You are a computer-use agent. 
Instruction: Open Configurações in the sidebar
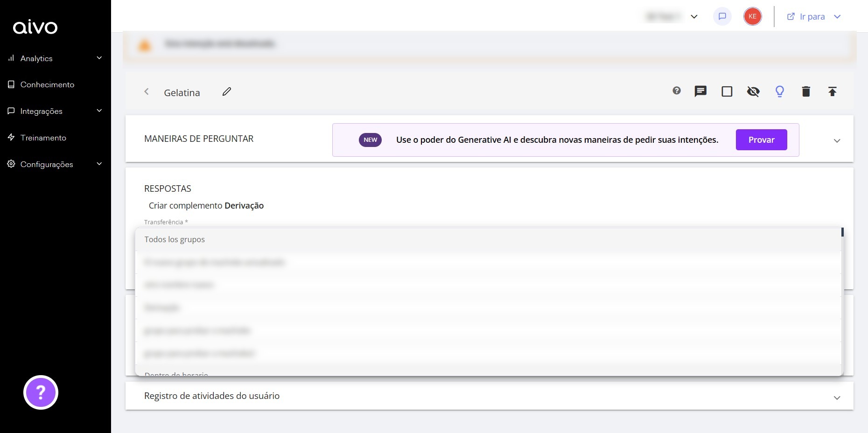(47, 164)
